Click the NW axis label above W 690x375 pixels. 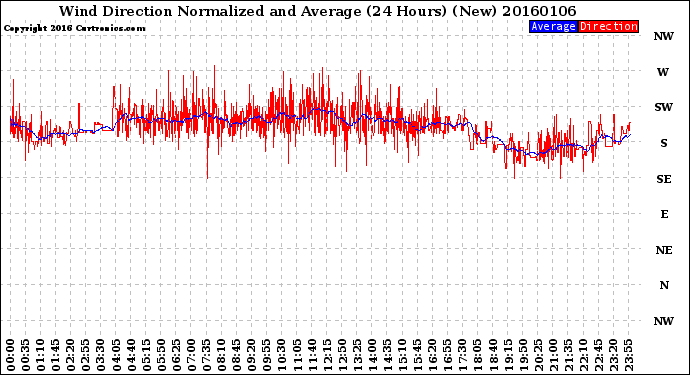click(664, 37)
